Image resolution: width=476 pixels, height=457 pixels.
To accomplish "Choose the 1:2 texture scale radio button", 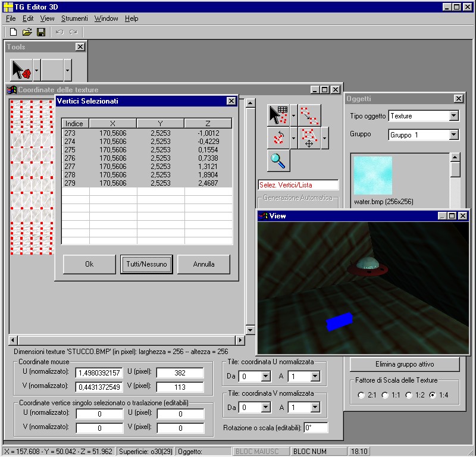I will (x=408, y=395).
